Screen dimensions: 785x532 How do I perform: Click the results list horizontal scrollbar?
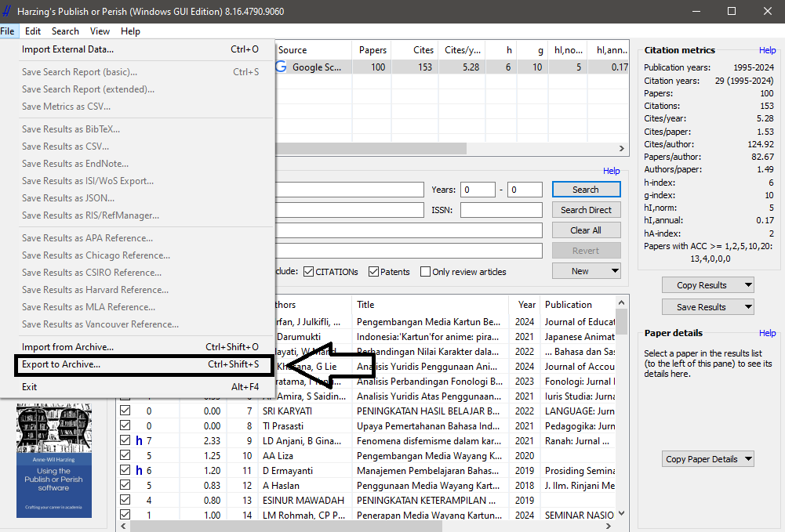click(286, 527)
